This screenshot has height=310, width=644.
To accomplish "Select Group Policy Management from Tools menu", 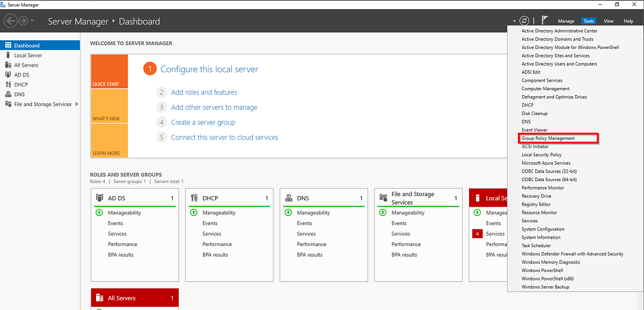I will click(549, 138).
